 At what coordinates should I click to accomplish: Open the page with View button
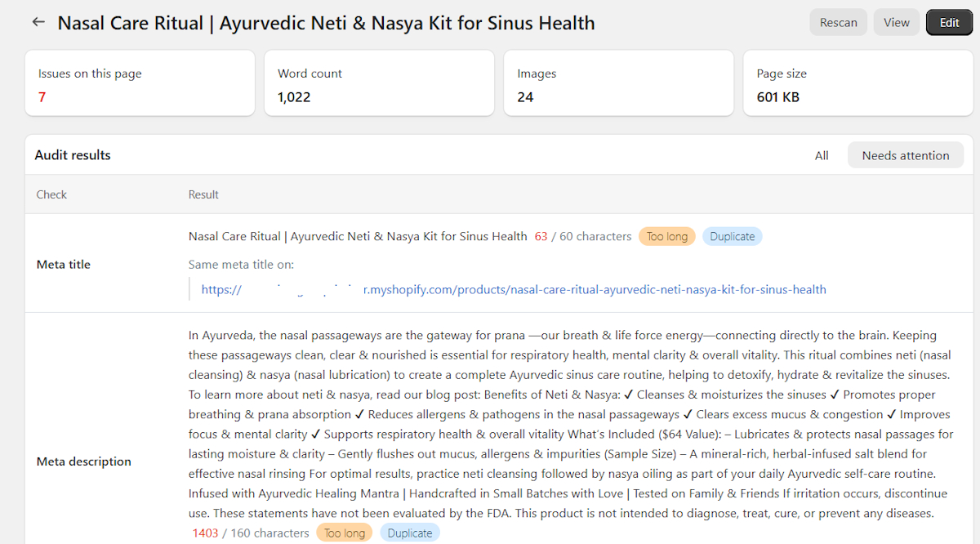click(x=897, y=22)
